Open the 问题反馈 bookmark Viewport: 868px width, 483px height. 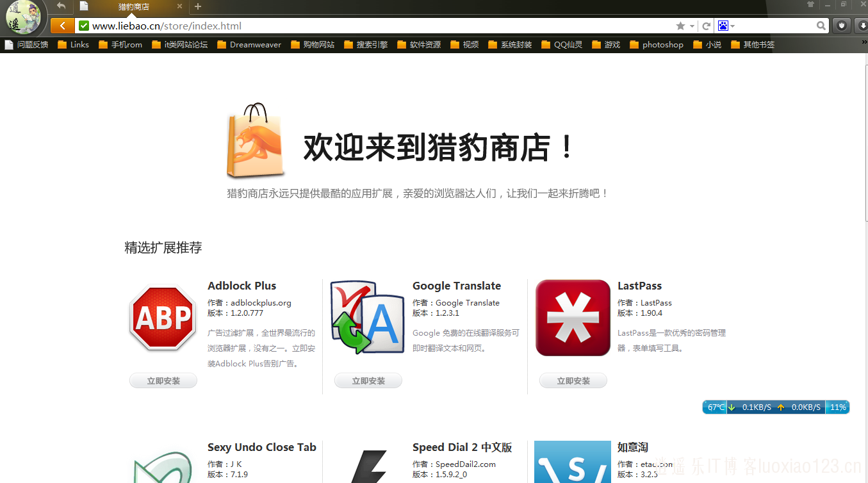click(x=27, y=45)
